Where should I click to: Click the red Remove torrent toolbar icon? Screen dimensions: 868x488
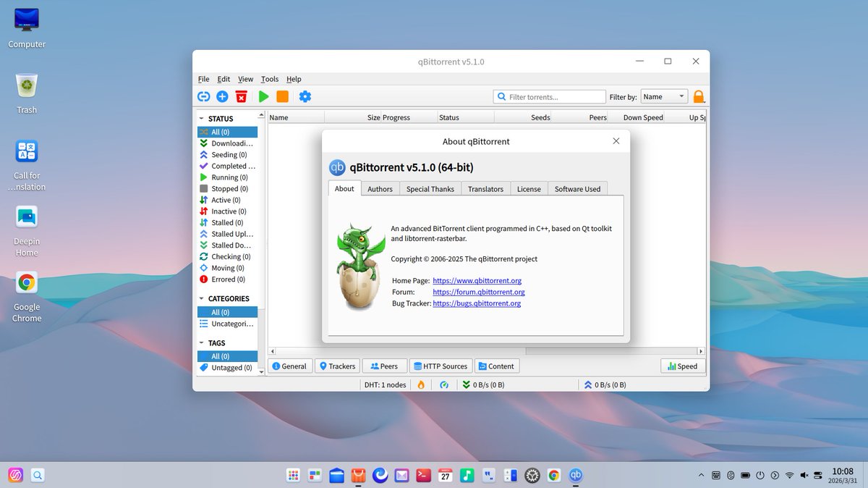pyautogui.click(x=241, y=96)
